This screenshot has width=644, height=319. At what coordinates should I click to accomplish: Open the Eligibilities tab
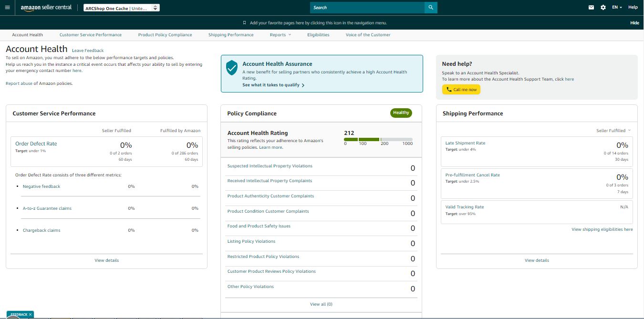click(x=318, y=35)
